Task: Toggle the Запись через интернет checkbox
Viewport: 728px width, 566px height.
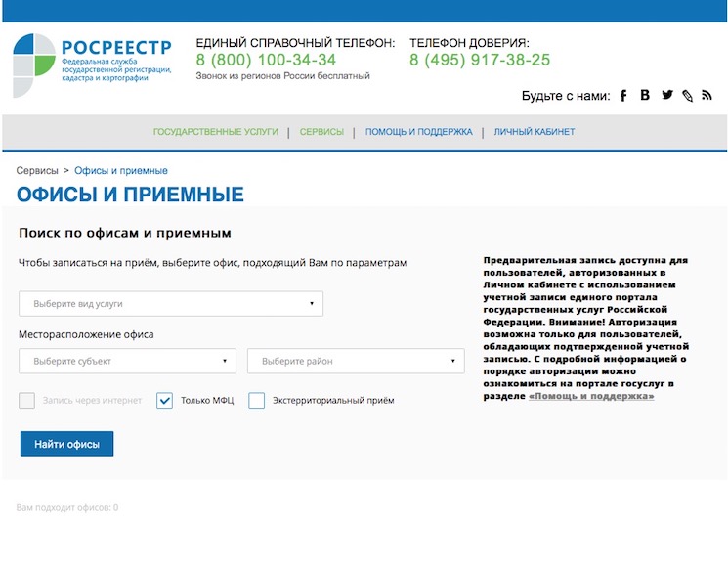Action: 27,400
